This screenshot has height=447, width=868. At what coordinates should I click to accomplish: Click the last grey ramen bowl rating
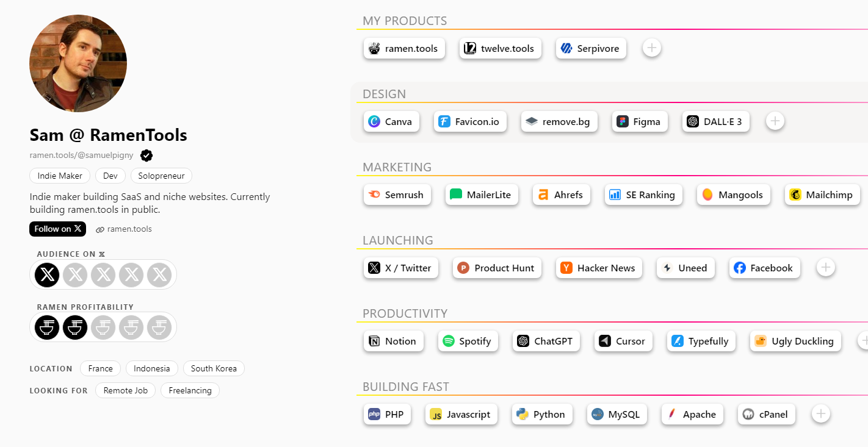click(x=159, y=327)
